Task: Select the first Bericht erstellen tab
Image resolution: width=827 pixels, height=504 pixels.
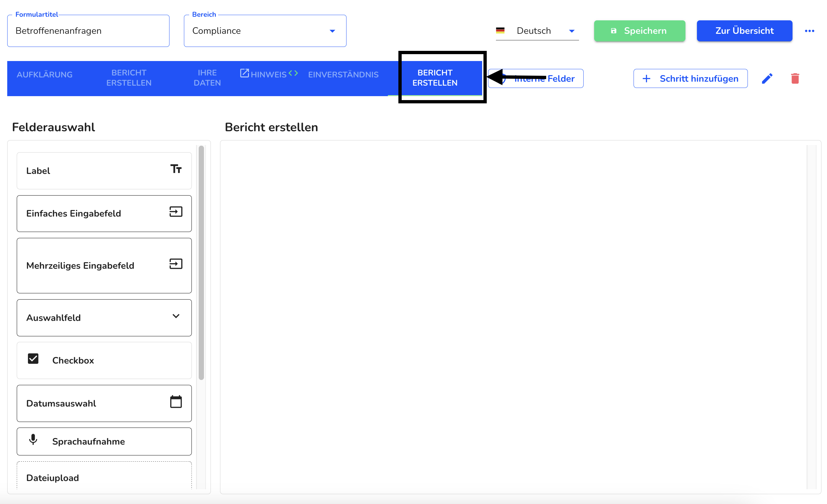Action: (x=129, y=78)
